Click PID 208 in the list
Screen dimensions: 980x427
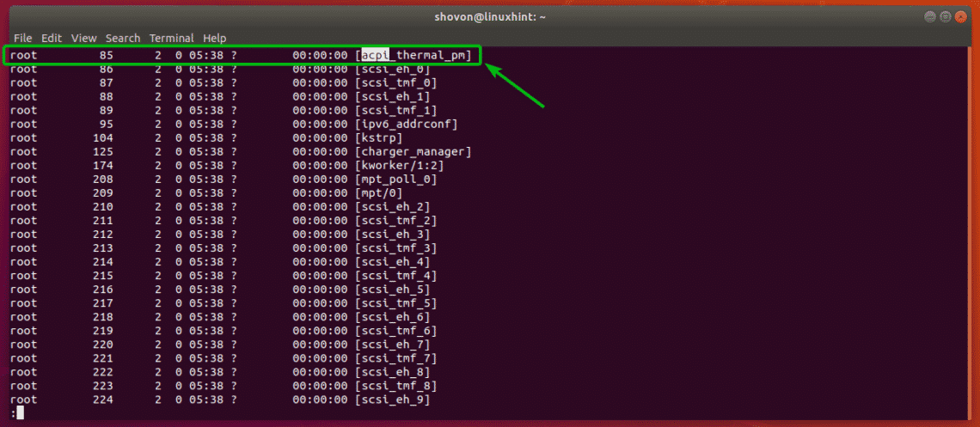point(102,180)
